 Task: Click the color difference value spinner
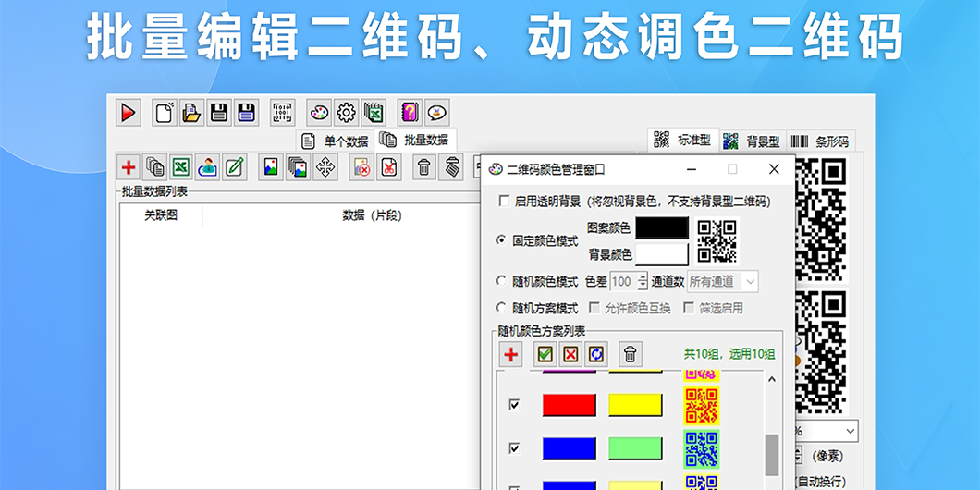[643, 282]
